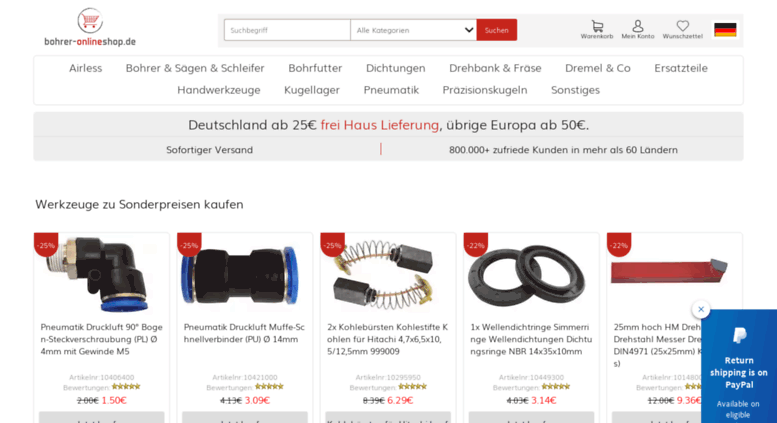Open Pneumatik Druckluft Muffe-Schnellverbinder product link
The height and width of the screenshot is (423, 777).
244,333
